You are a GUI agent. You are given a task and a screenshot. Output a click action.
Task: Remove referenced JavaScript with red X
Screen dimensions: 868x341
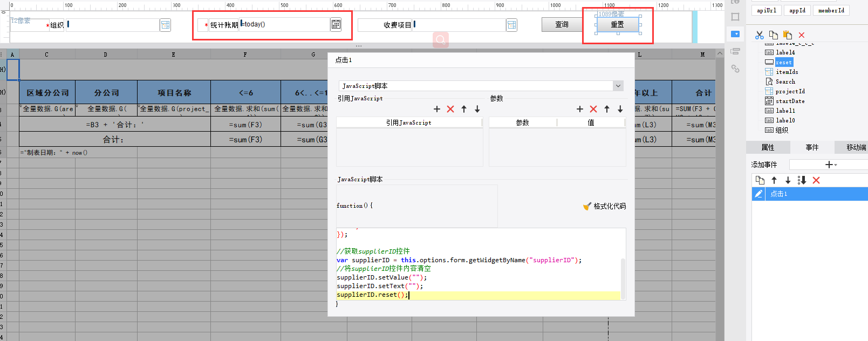point(450,109)
